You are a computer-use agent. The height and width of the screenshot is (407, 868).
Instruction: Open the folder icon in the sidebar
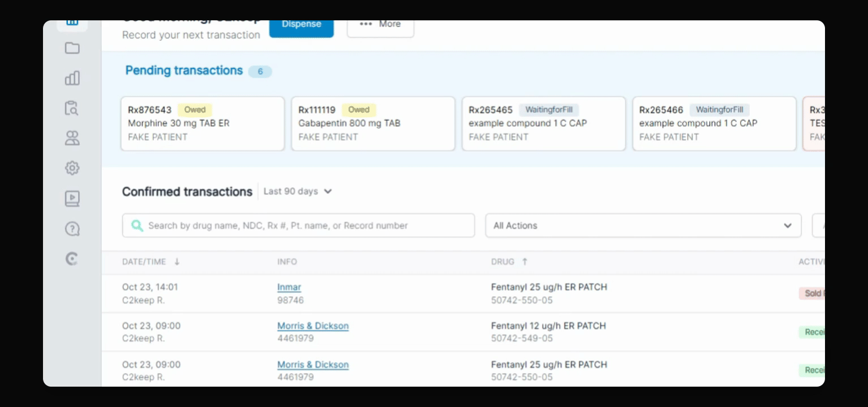(x=72, y=48)
